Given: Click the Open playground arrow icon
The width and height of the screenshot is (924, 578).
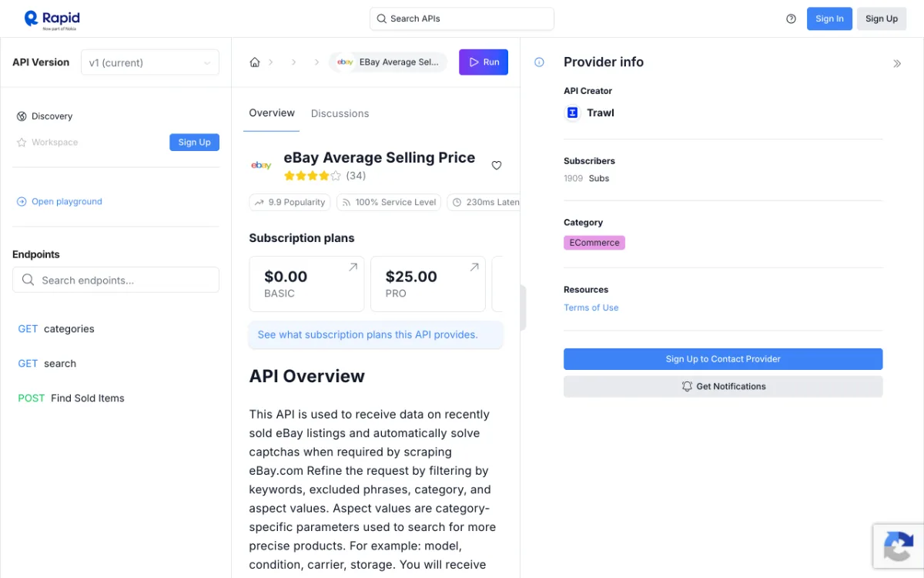Looking at the screenshot, I should tap(22, 202).
